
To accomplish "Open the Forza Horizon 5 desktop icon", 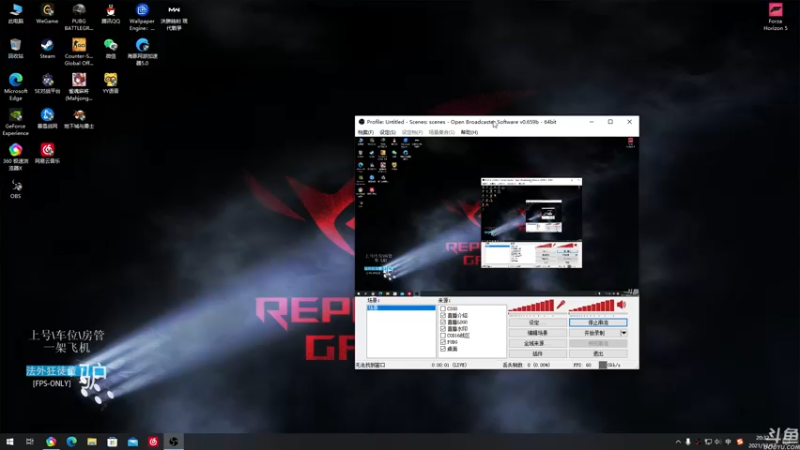I will pyautogui.click(x=775, y=17).
